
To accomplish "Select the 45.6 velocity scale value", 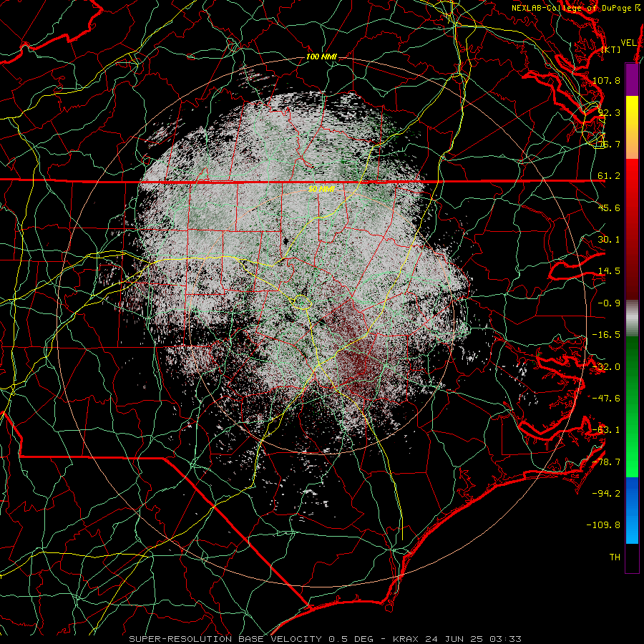I will [609, 208].
